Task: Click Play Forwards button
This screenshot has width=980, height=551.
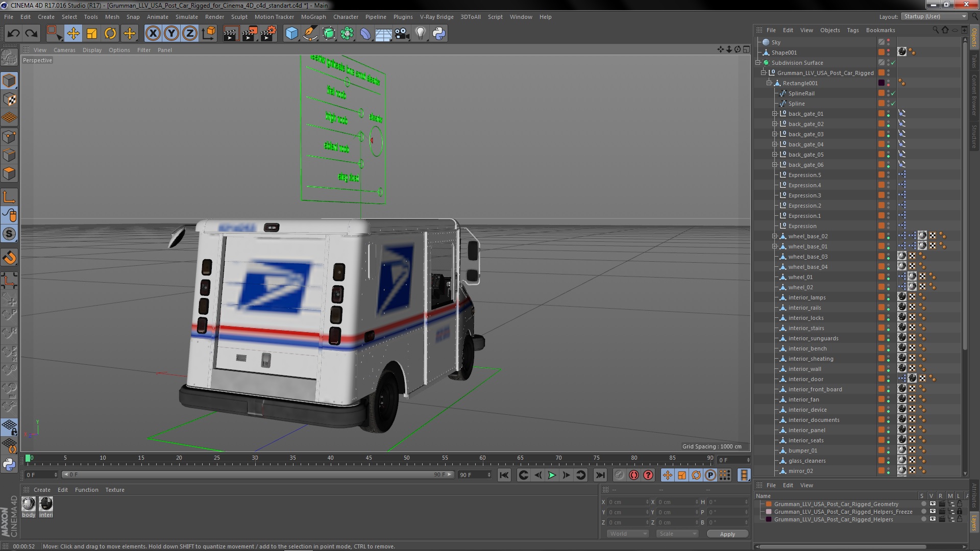Action: [x=552, y=475]
